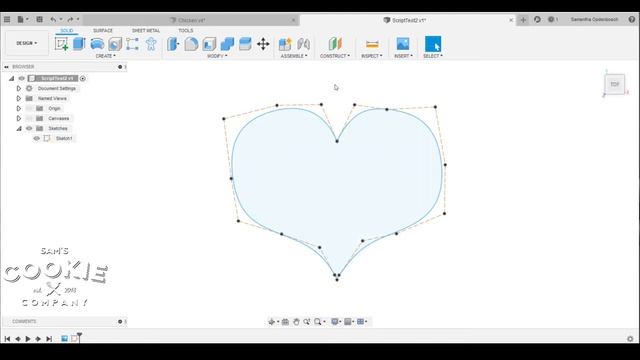Collapse the Sketches tree node
The height and width of the screenshot is (360, 640).
pos(19,129)
